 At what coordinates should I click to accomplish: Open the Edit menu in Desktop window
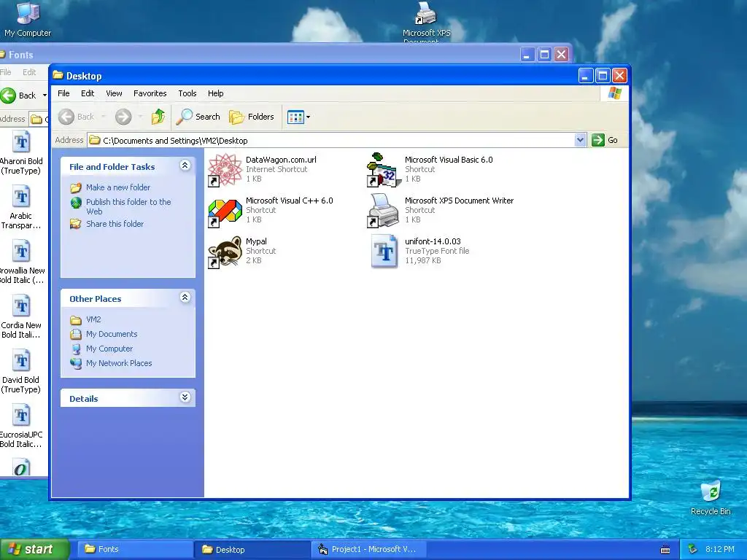click(x=88, y=93)
